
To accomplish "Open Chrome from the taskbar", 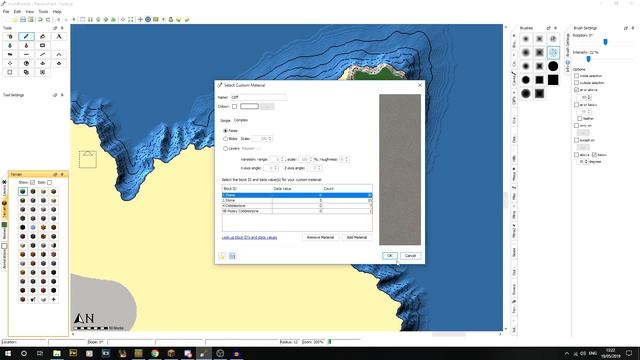I will pyautogui.click(x=155, y=353).
